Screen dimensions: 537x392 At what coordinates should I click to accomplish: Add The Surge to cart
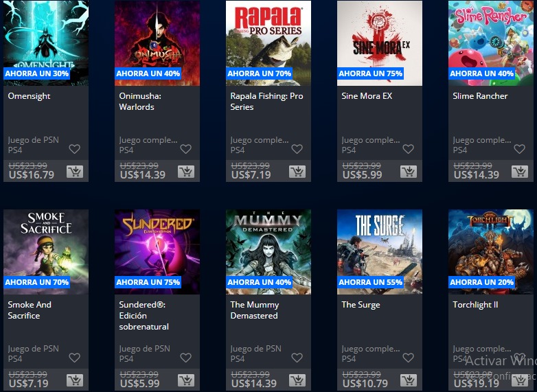409,380
